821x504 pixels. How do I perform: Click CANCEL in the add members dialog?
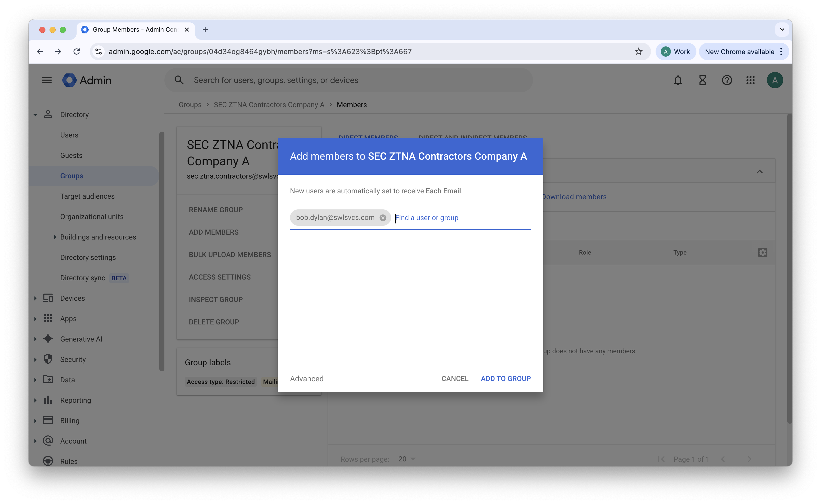(x=455, y=379)
